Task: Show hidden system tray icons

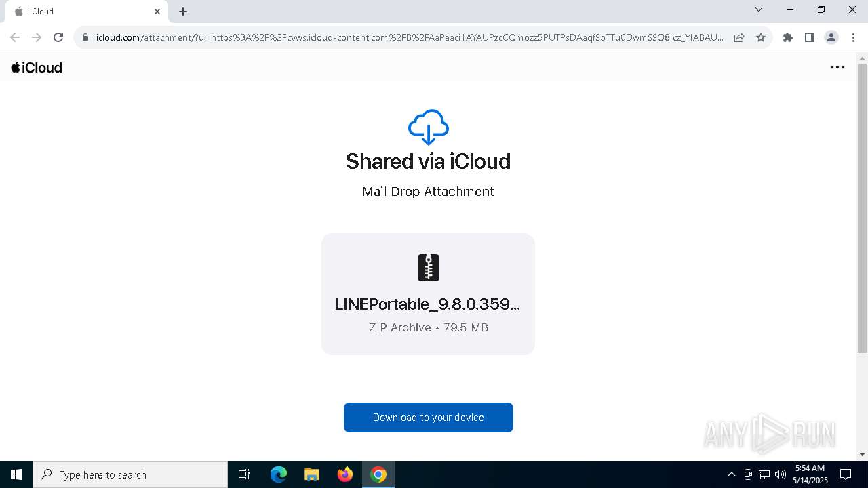Action: pyautogui.click(x=731, y=474)
